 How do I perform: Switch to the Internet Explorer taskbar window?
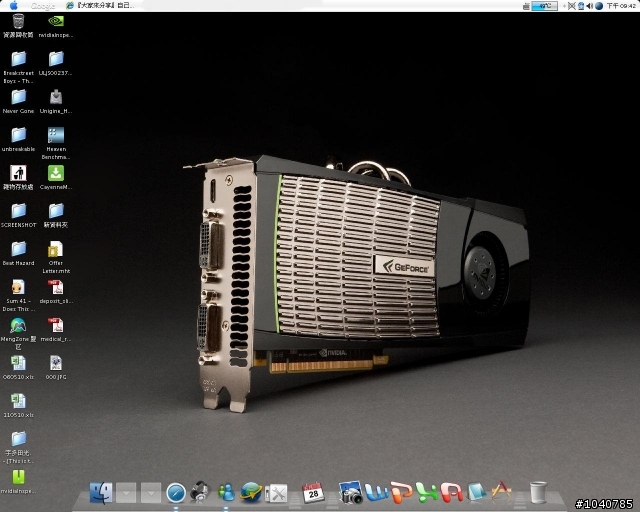coord(100,5)
